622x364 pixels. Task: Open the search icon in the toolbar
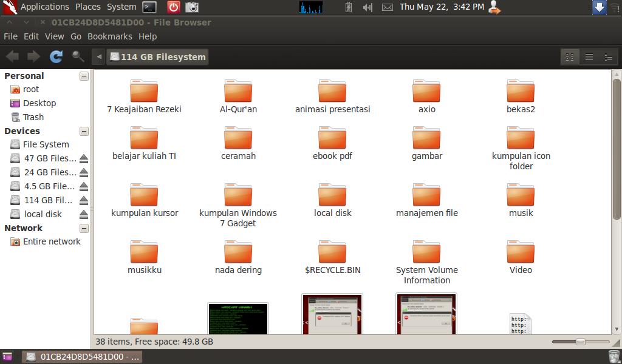[x=77, y=56]
